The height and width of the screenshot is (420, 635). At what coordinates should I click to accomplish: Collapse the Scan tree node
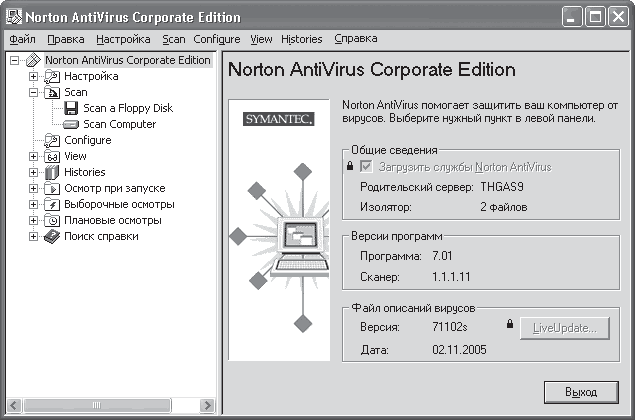[34, 92]
